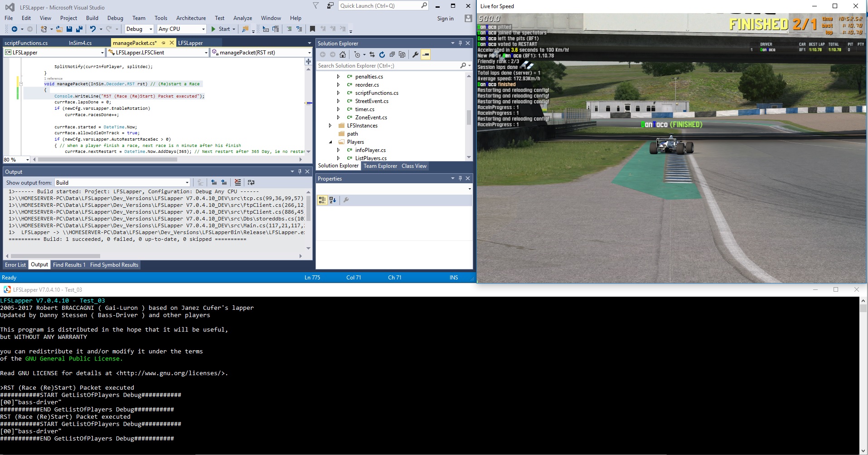Click the Open File folder icon
Image resolution: width=868 pixels, height=455 pixels.
pyautogui.click(x=59, y=29)
